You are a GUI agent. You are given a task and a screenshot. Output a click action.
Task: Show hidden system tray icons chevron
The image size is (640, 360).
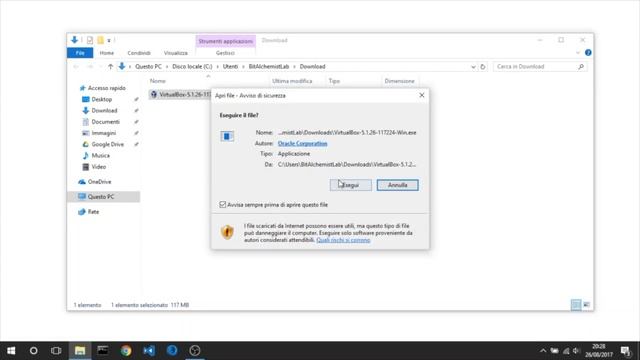click(543, 351)
